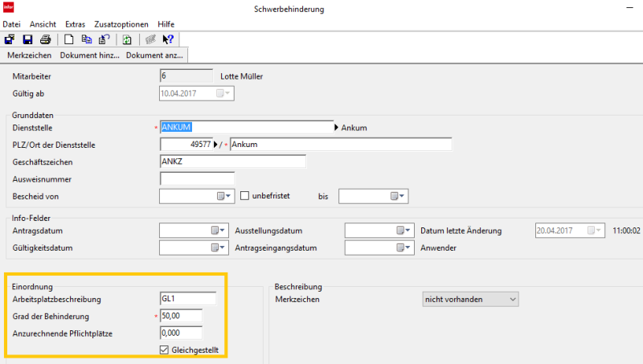Click the time value 11:00:02
This screenshot has height=364, width=643.
626,231
